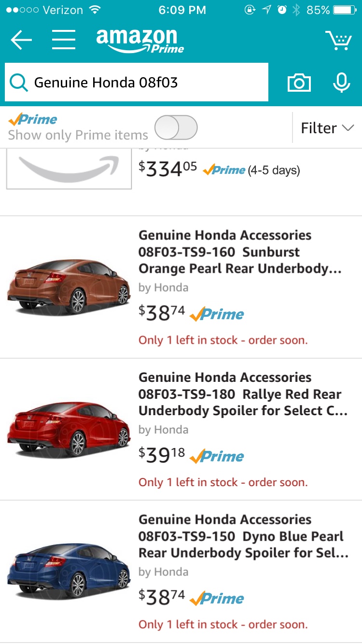Tap the Amazon Prime logo
Screen dimensions: 362x644
[139, 41]
